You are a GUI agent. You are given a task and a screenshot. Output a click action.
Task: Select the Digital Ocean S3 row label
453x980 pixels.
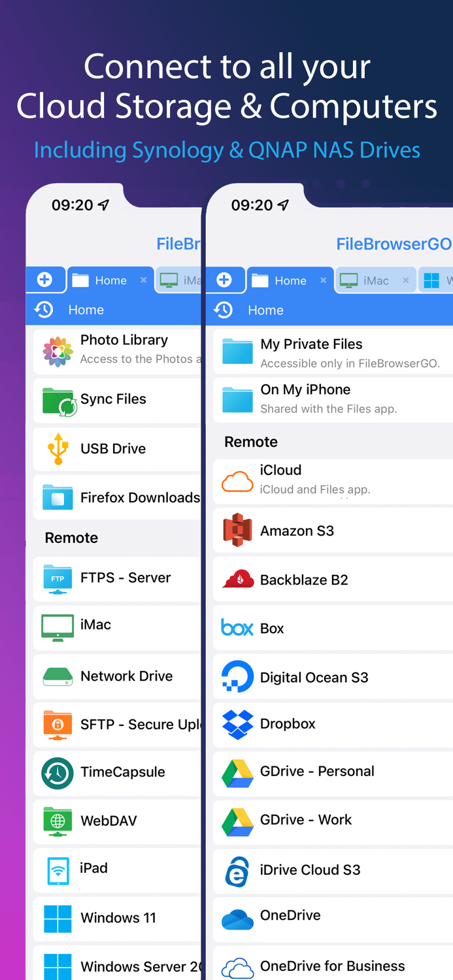[314, 678]
